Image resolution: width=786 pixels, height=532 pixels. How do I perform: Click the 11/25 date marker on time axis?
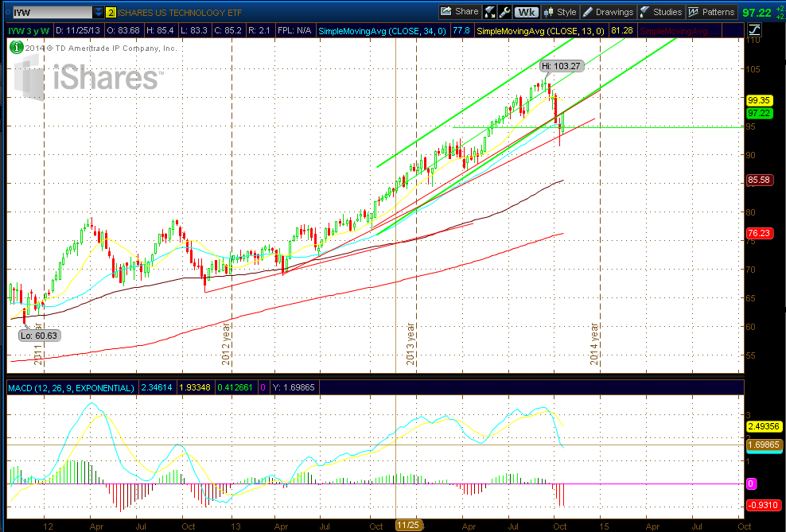pos(408,525)
